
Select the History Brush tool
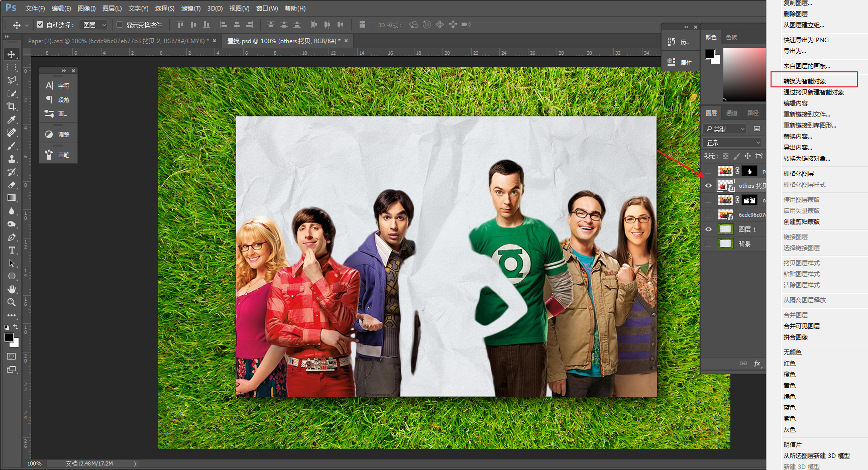(11, 172)
